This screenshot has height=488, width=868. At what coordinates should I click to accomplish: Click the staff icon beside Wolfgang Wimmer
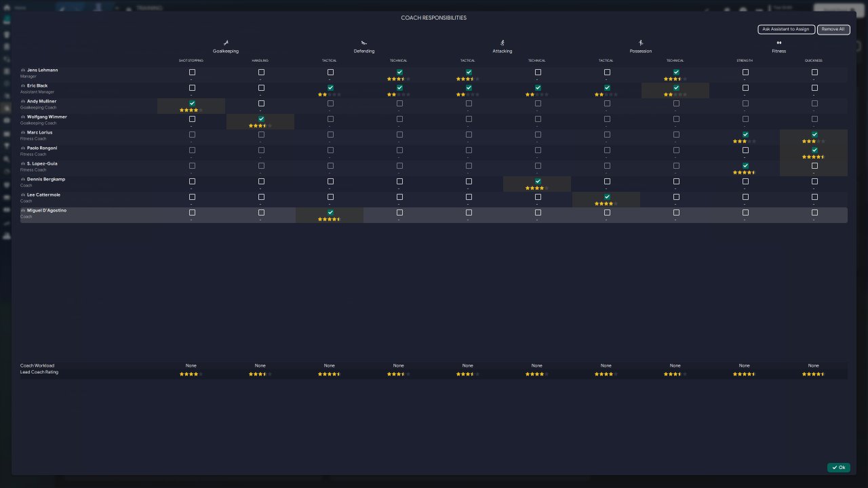pos(24,117)
